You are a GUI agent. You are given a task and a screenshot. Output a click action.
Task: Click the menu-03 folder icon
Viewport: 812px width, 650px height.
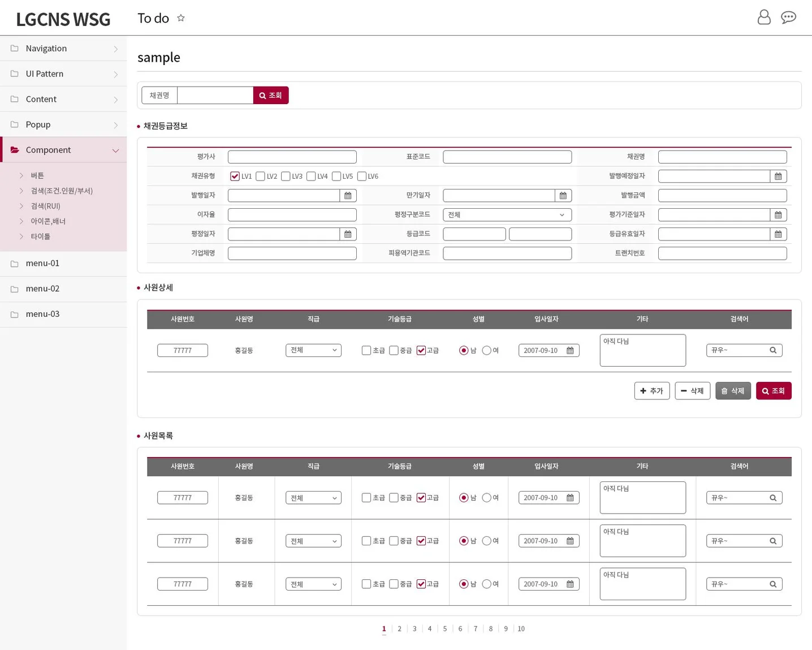[15, 314]
